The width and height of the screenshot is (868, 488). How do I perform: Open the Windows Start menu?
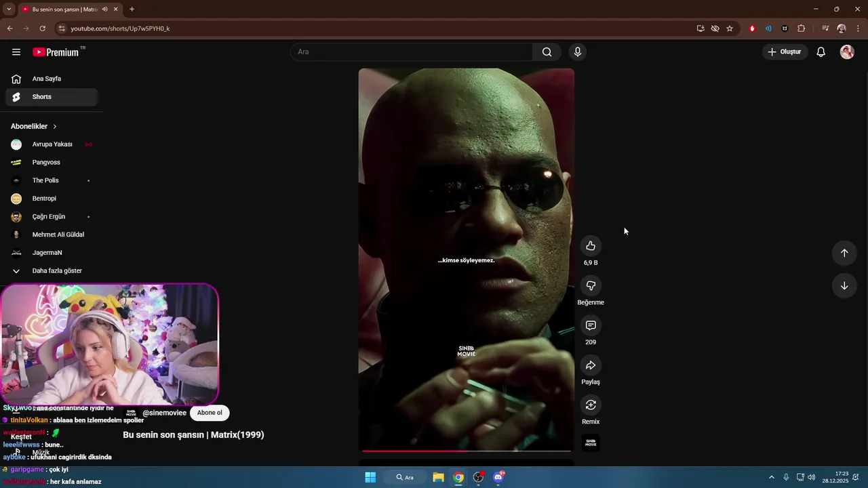click(x=370, y=477)
